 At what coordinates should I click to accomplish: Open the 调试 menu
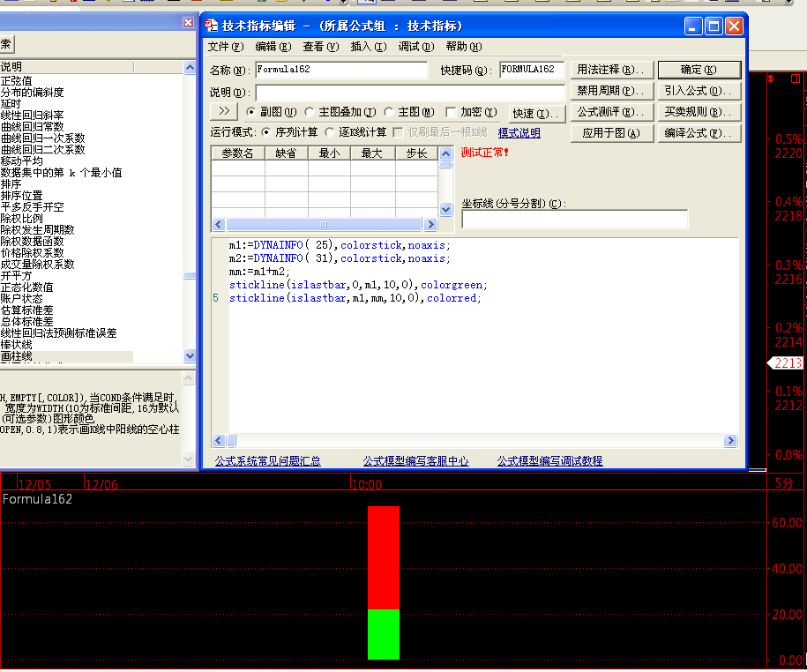pos(415,47)
